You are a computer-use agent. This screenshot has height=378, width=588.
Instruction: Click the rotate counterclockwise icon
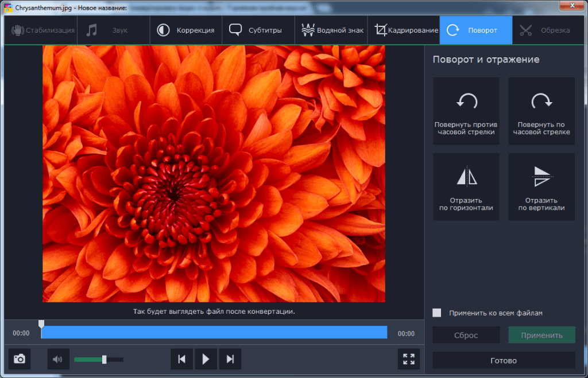466,102
